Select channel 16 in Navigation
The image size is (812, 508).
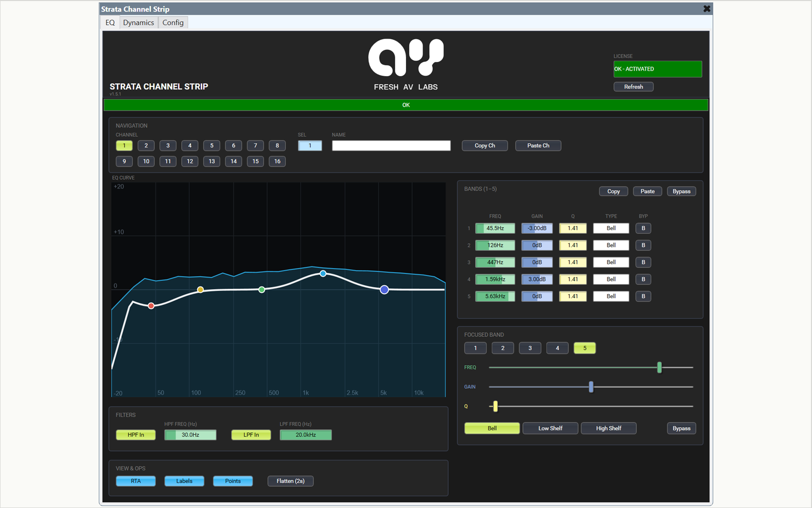point(277,162)
